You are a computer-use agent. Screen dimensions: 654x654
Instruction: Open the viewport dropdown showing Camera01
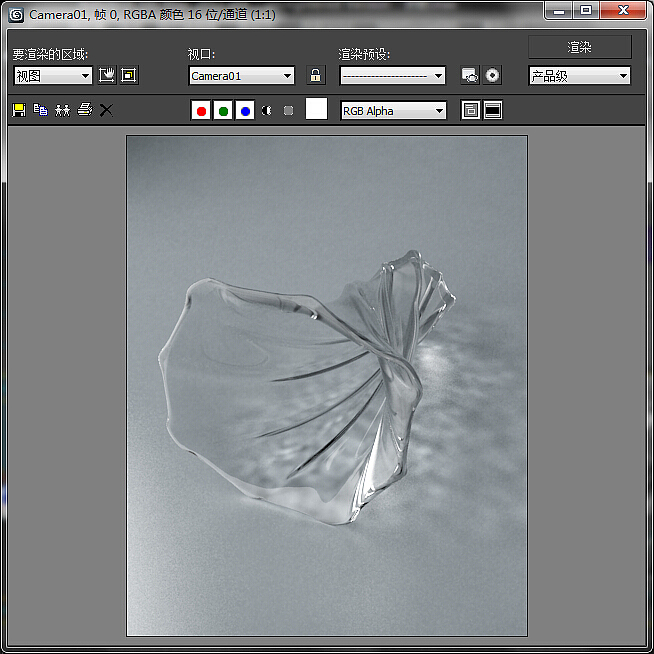pos(241,76)
